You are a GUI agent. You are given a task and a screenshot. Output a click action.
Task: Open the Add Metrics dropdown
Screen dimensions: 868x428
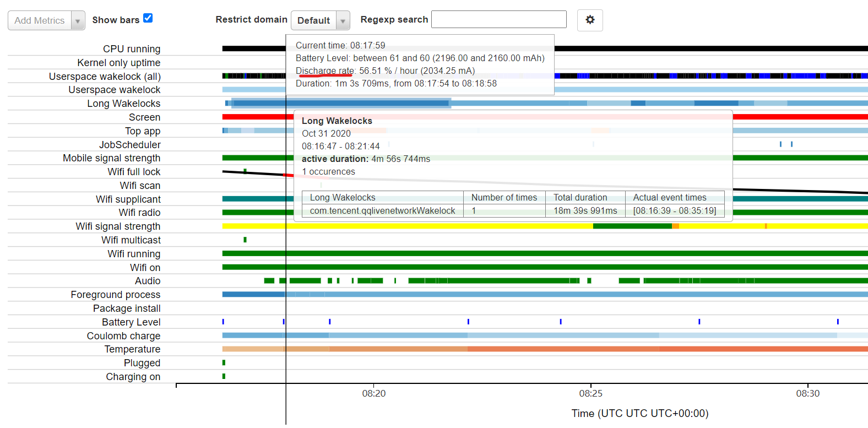click(40, 20)
